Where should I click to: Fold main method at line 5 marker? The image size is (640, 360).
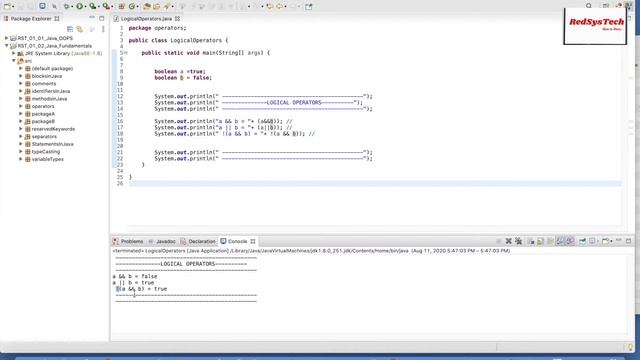click(x=126, y=53)
